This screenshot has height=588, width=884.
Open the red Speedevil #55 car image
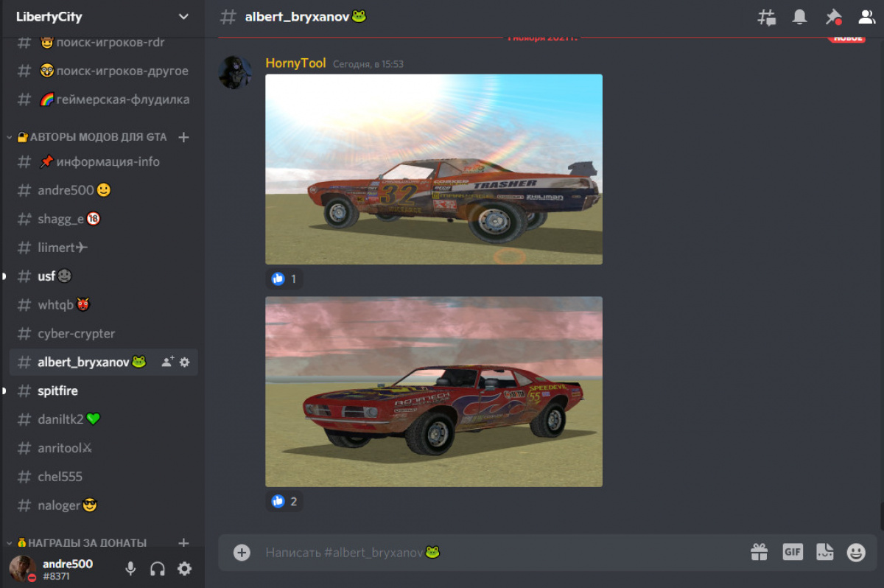click(434, 392)
